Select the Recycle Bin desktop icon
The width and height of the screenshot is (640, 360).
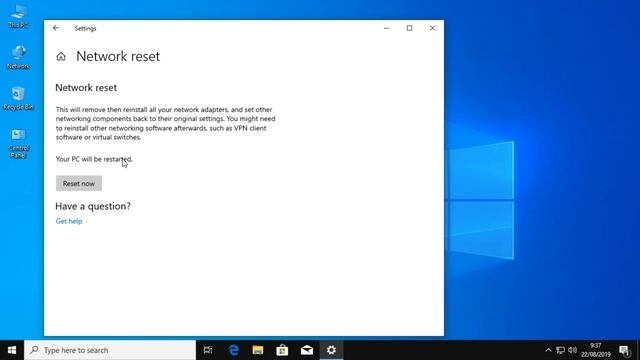pyautogui.click(x=18, y=98)
